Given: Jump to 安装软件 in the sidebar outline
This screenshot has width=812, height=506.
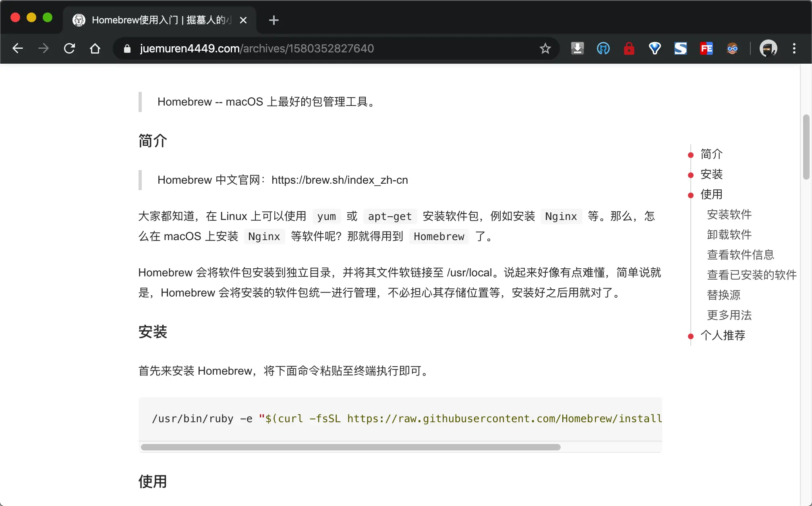Looking at the screenshot, I should [729, 215].
